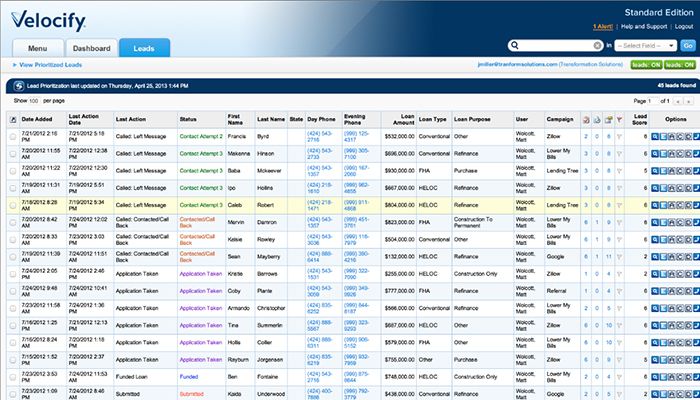Toggle the left 'leads: ON' switch
This screenshot has height=400, width=700.
coord(646,65)
